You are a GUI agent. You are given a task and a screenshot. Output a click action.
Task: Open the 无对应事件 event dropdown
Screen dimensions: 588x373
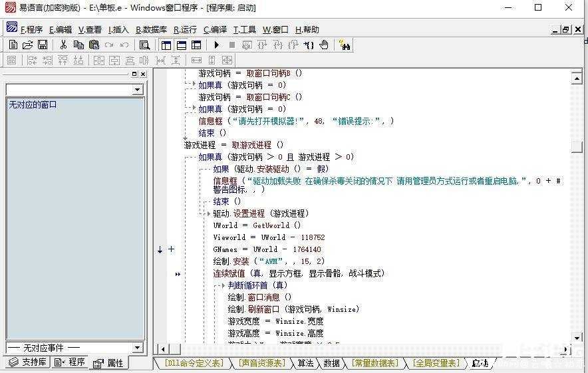pyautogui.click(x=74, y=348)
